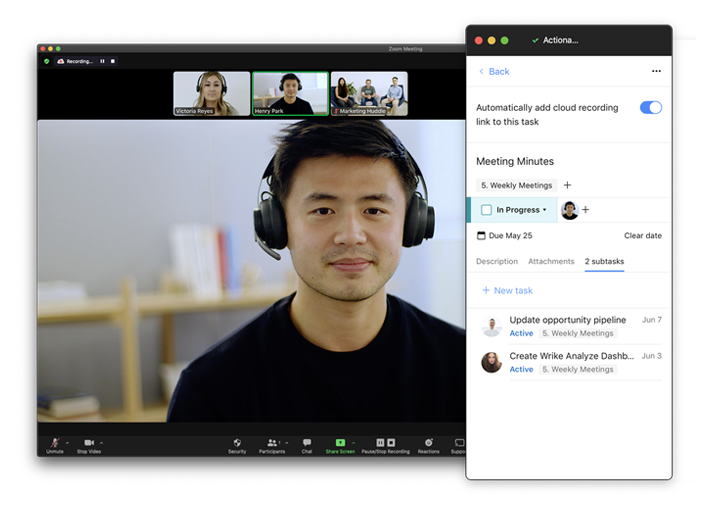Click avatar beside Create Wrike Analyze subtask
This screenshot has height=512, width=704.
[x=492, y=362]
